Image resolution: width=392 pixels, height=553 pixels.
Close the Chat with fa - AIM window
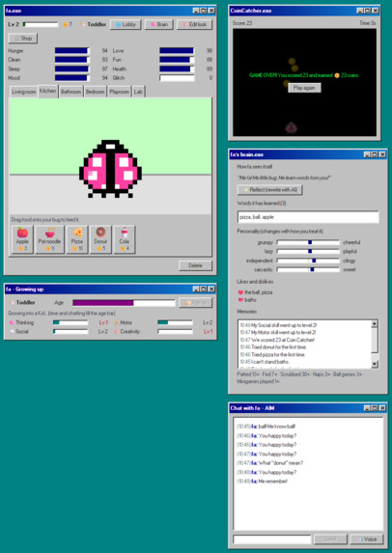382,408
